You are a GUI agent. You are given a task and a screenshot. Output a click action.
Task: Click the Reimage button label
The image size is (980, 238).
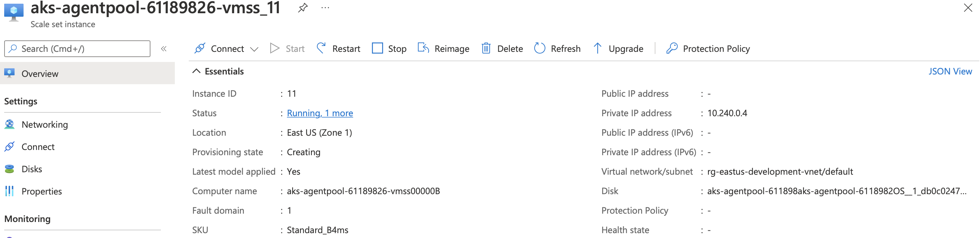pos(452,49)
